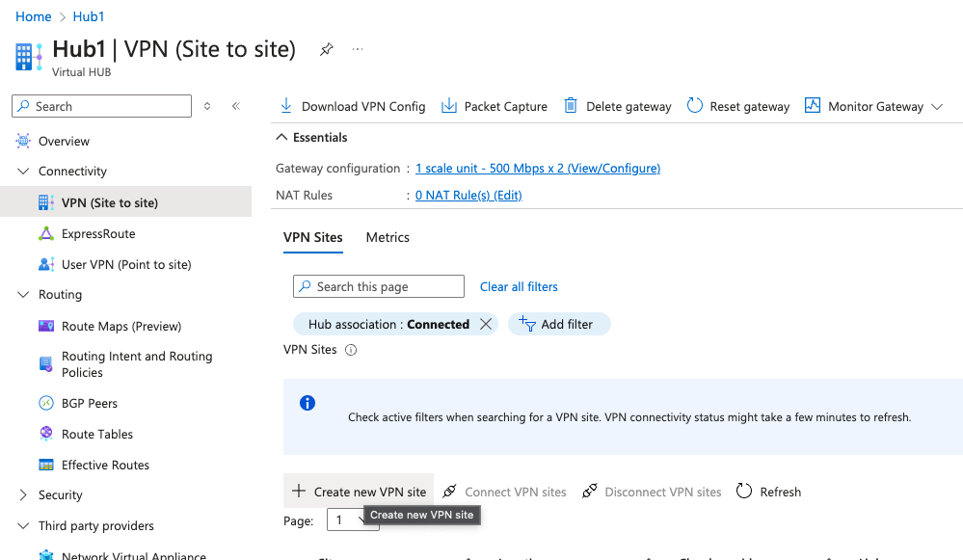Click the Reset gateway circular icon
This screenshot has height=560, width=963.
click(x=695, y=106)
